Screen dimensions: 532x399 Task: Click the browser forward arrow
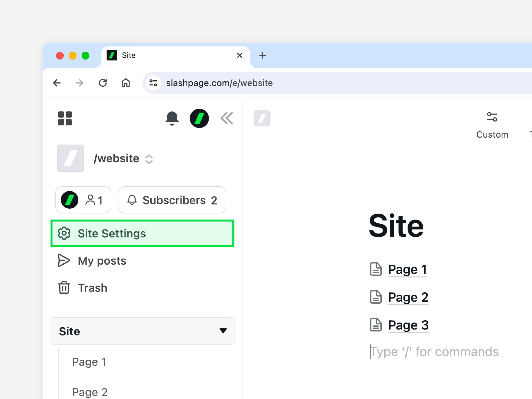click(x=79, y=83)
